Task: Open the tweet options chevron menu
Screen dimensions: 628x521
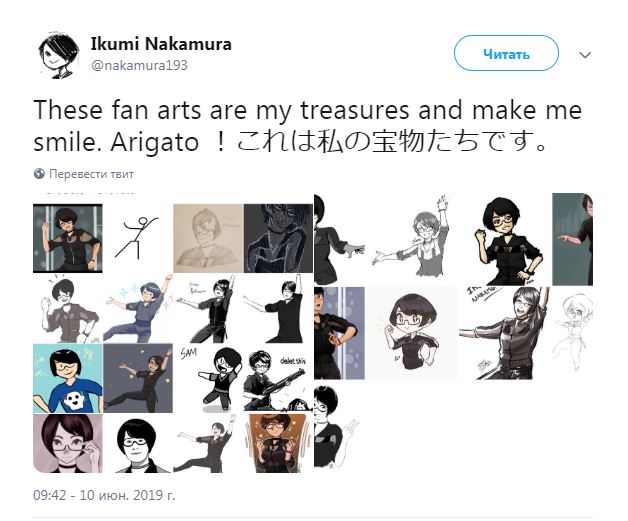Action: (x=585, y=54)
